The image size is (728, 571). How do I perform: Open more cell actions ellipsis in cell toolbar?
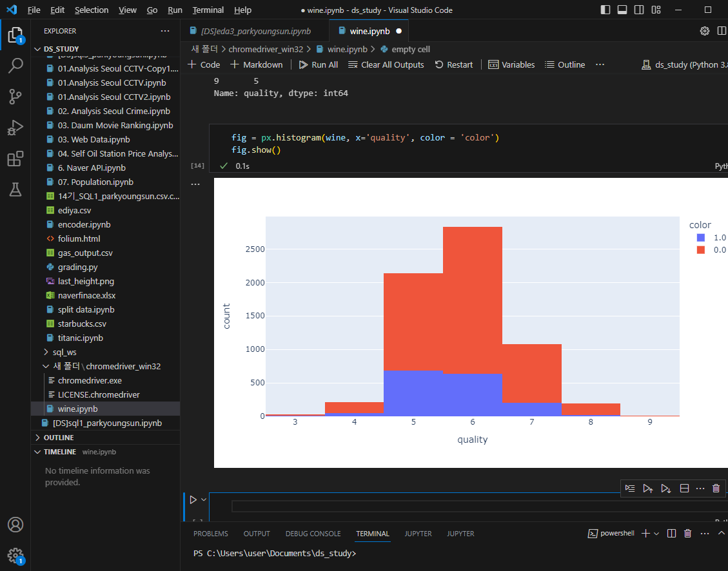[700, 488]
